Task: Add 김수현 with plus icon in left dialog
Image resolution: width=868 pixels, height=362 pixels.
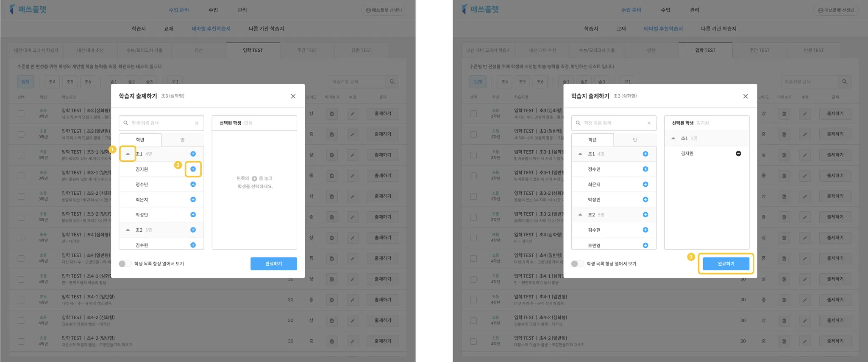Action: click(x=193, y=245)
